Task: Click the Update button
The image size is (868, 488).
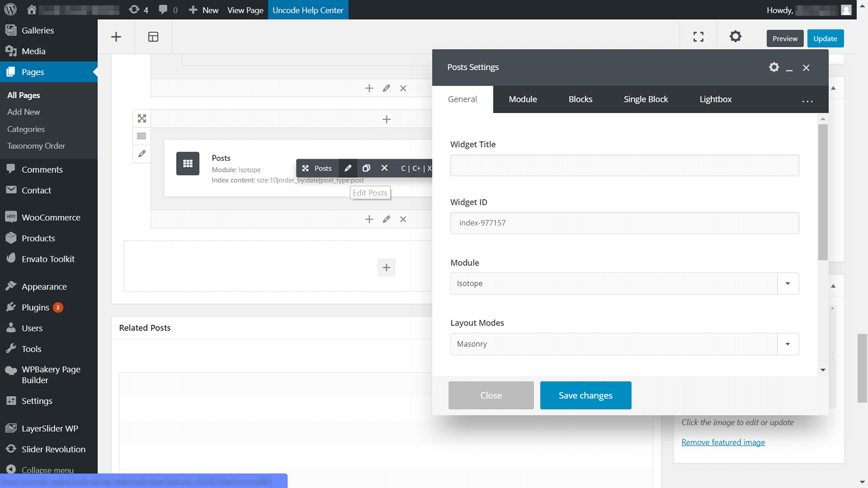Action: click(x=825, y=39)
